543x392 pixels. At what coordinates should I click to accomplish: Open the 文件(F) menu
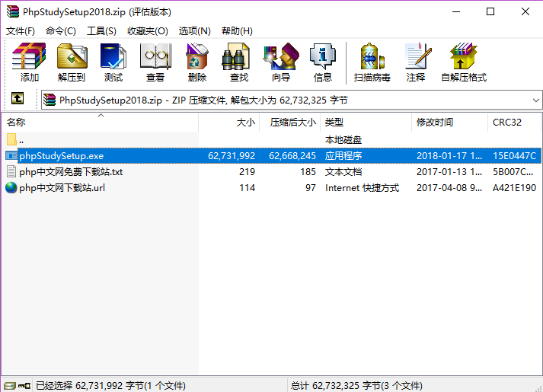pyautogui.click(x=21, y=31)
